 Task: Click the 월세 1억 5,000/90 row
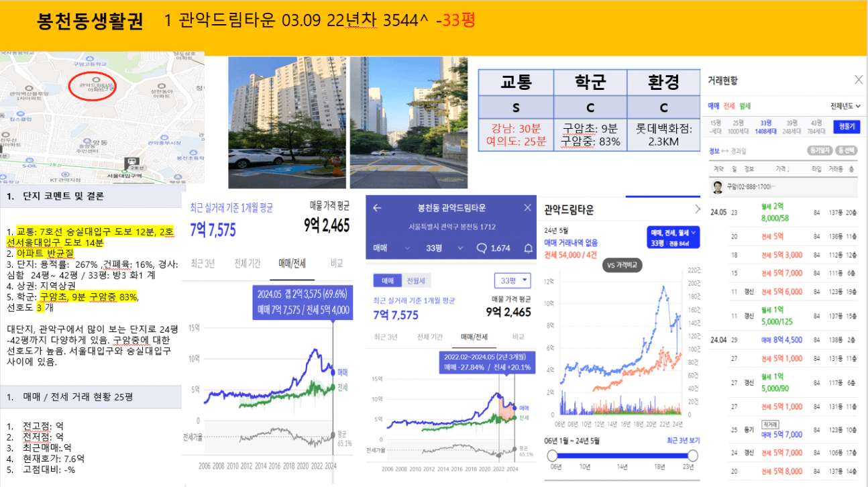pos(783,382)
